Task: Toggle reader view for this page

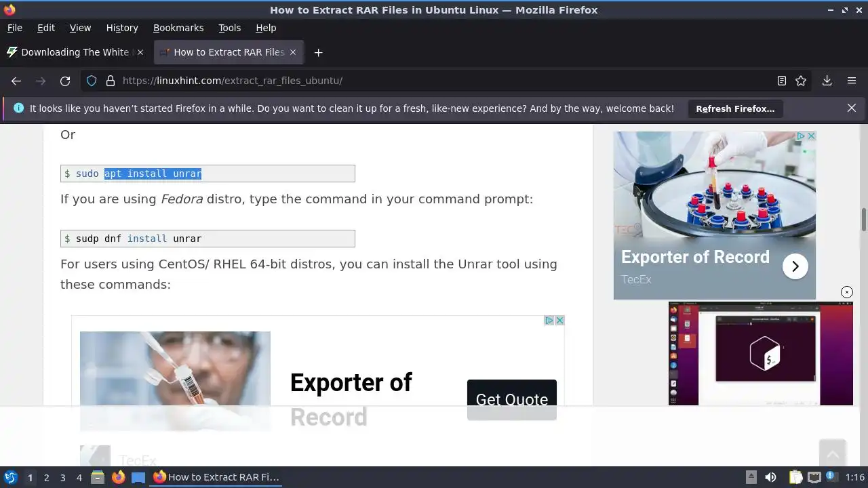Action: click(782, 81)
